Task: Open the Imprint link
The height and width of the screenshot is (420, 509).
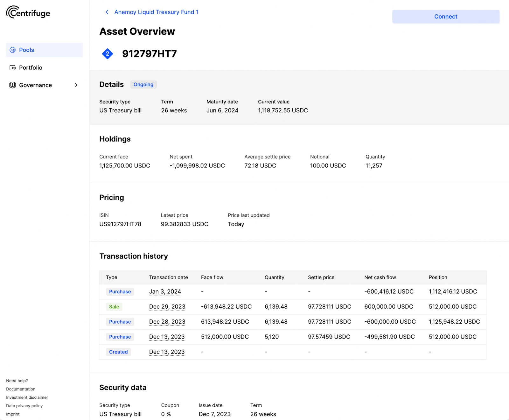Action: tap(13, 414)
